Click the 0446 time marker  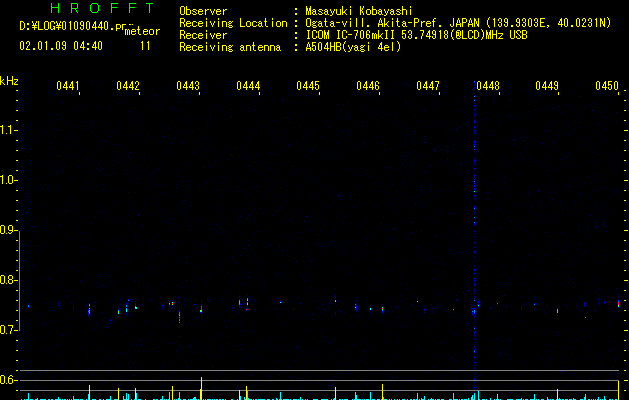[x=368, y=86]
